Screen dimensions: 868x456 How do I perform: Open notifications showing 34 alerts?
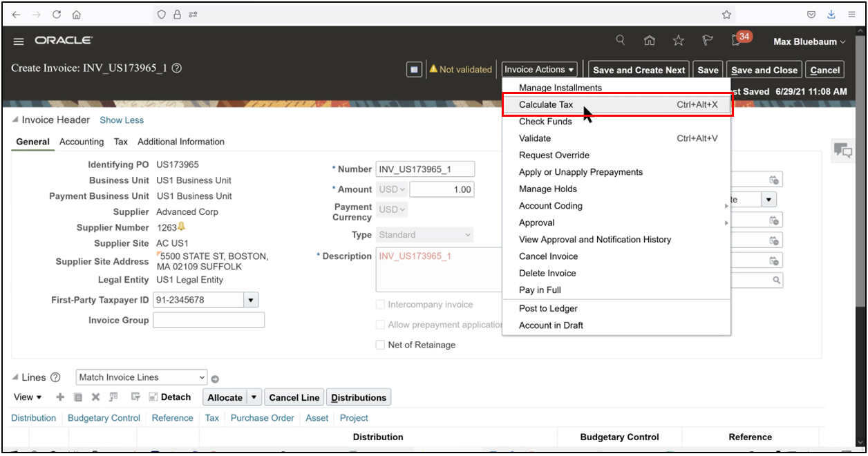[x=735, y=40]
